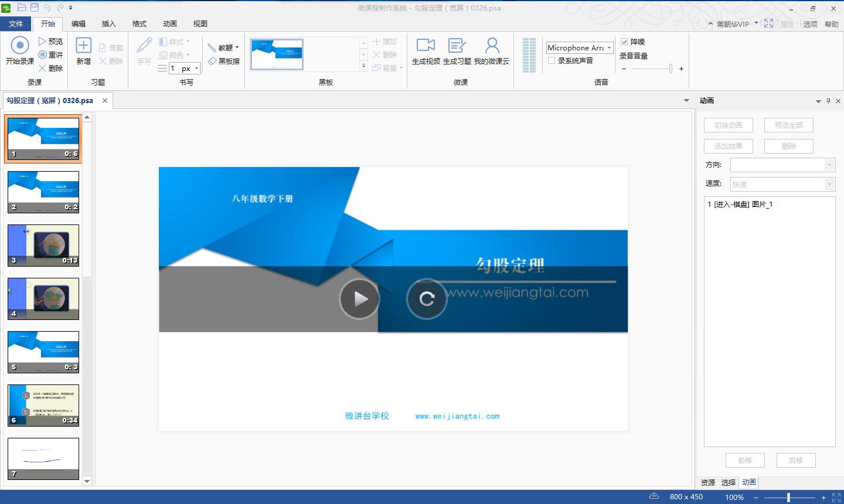The height and width of the screenshot is (504, 844).
Task: Enable the 录系统声音 checkbox
Action: 552,60
